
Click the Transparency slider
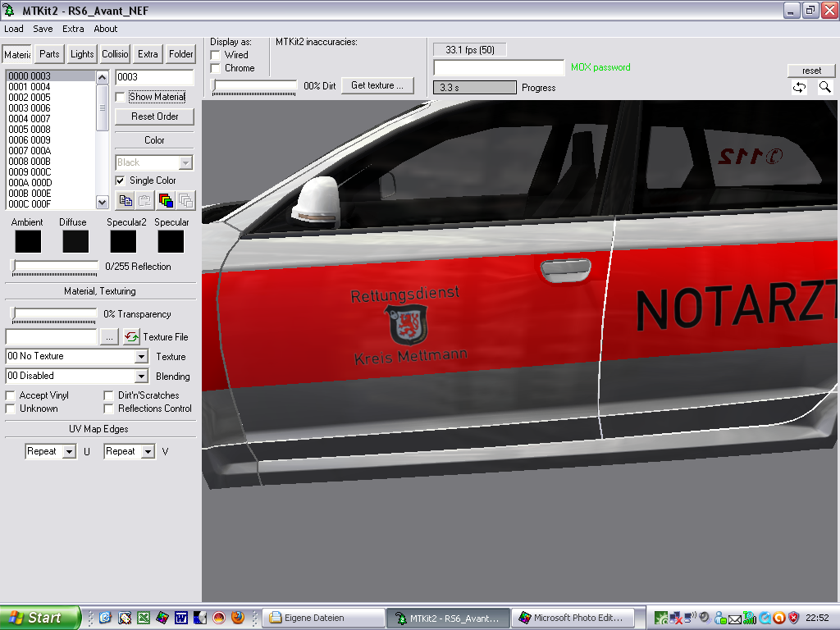(x=53, y=314)
